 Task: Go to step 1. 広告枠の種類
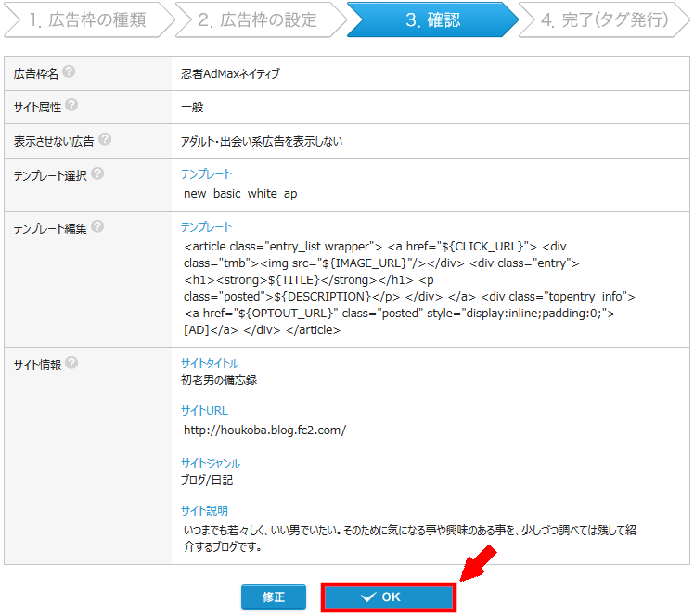[88, 19]
